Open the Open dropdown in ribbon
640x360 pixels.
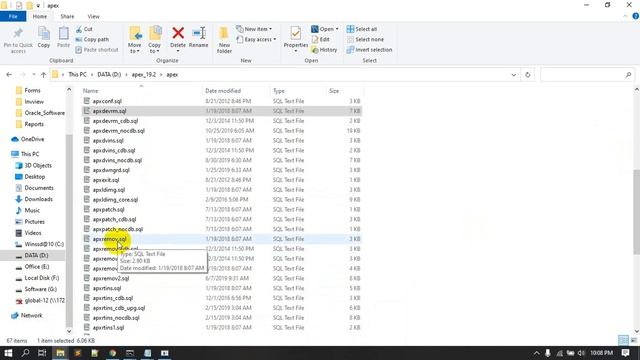[325, 29]
